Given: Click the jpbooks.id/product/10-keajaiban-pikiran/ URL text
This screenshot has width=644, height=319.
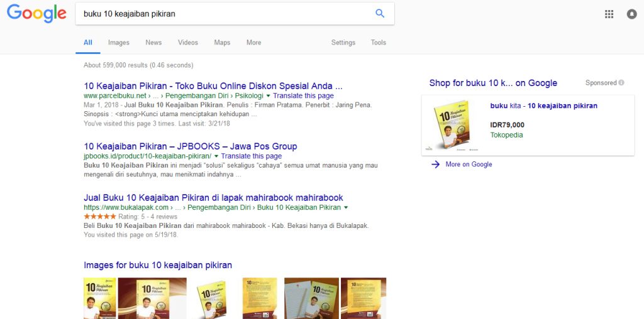Looking at the screenshot, I should 147,156.
